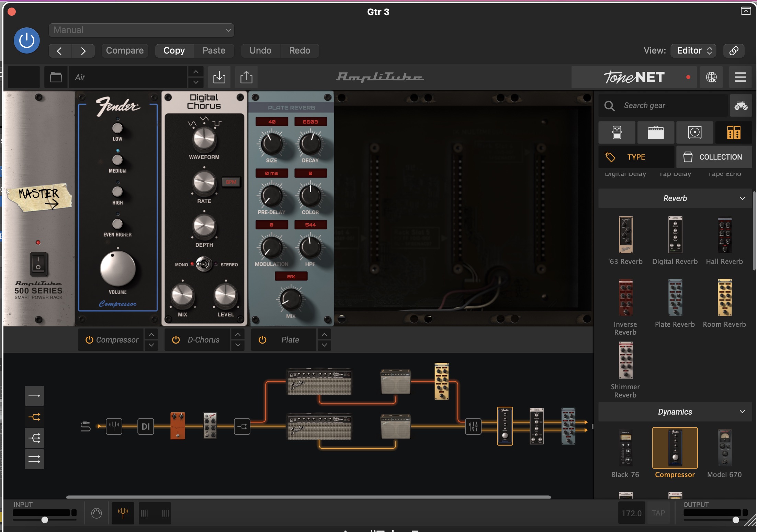The height and width of the screenshot is (532, 757).
Task: Select the Hall Reverb gear
Action: (x=724, y=240)
